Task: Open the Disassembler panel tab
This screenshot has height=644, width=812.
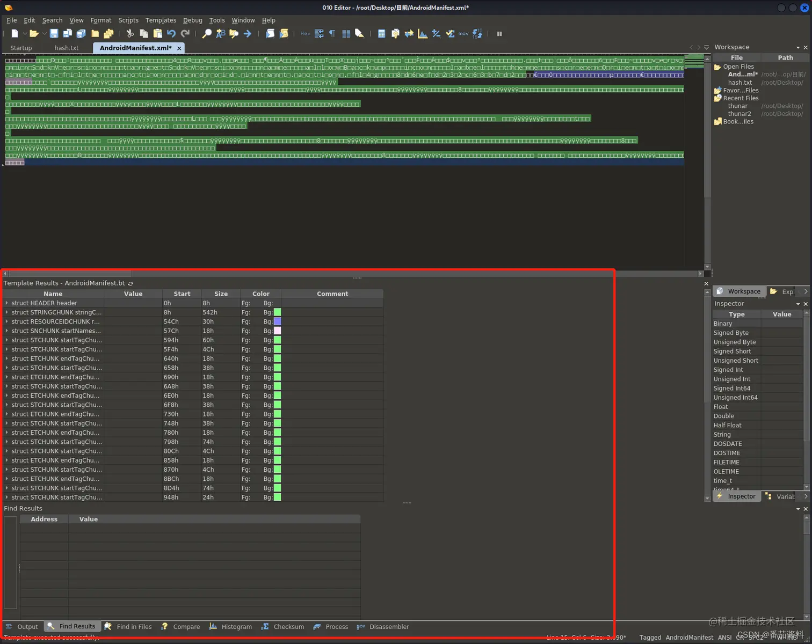Action: [x=383, y=627]
